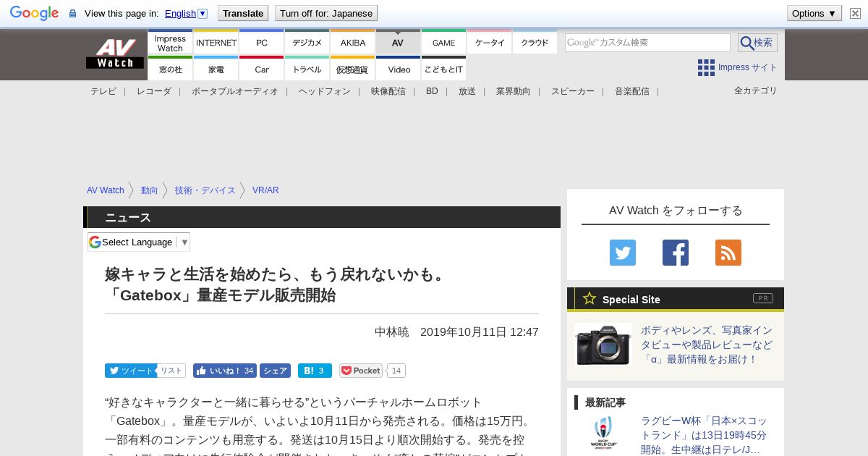Click the Translate button
The height and width of the screenshot is (456, 868).
pos(243,13)
